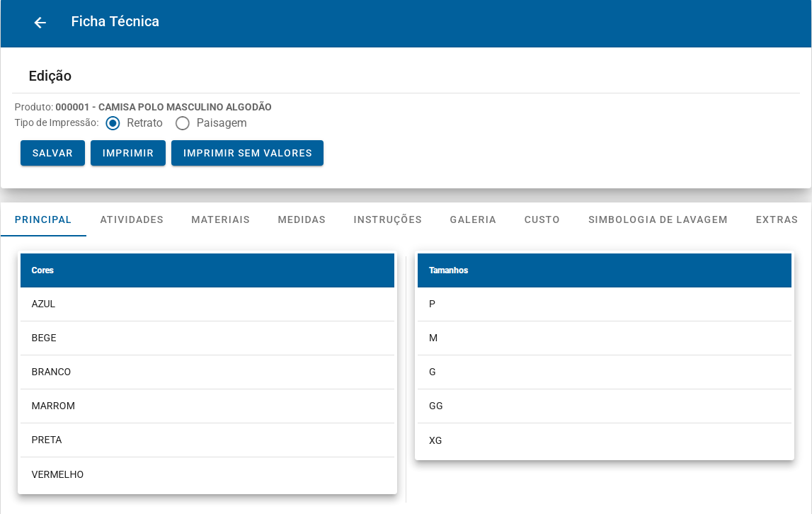Select the GG size row

605,406
